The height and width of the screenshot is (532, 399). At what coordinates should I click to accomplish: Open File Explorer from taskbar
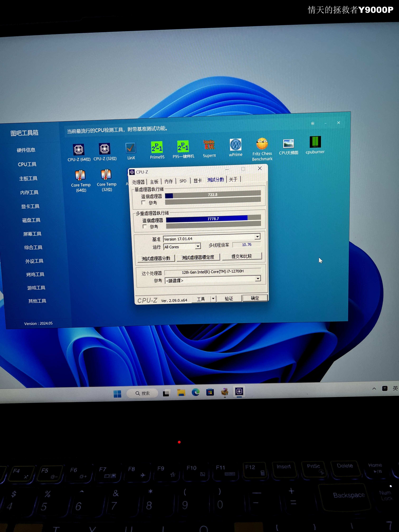(x=181, y=393)
